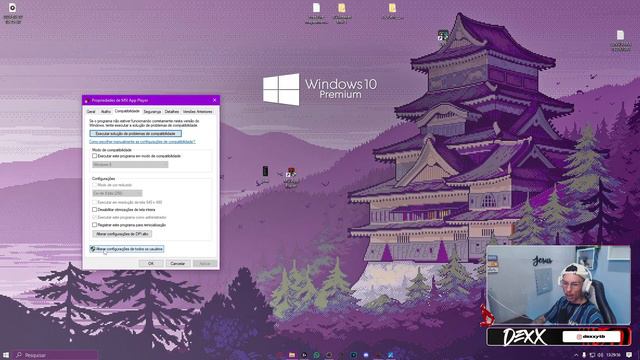Image resolution: width=640 pixels, height=360 pixels.
Task: Open File Explorer from the taskbar
Action: tap(292, 355)
